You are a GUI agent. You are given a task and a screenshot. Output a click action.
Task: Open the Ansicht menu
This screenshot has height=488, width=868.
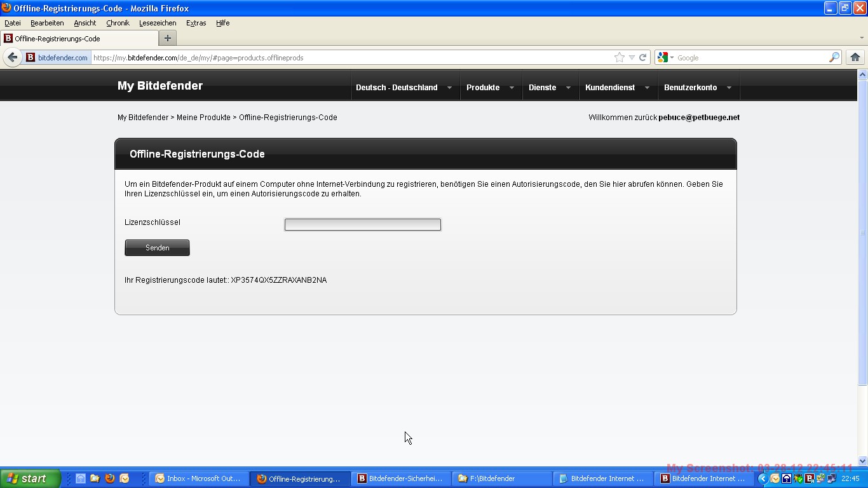point(85,23)
